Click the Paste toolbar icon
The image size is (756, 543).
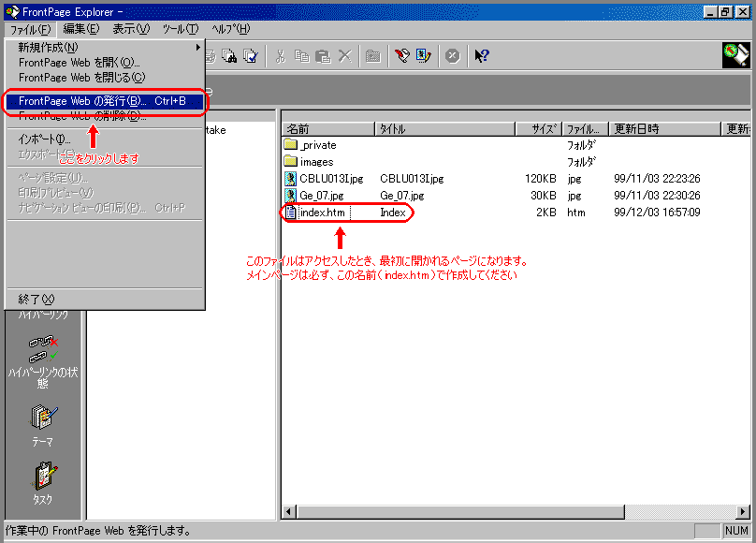point(324,55)
